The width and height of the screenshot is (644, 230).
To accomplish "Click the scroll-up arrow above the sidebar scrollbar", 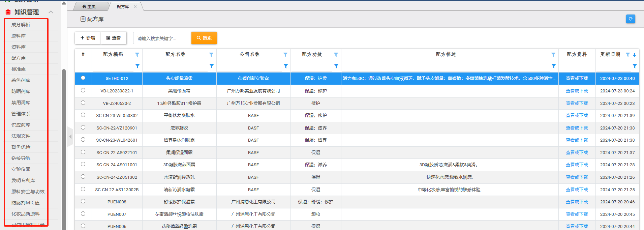I will pos(64,3).
